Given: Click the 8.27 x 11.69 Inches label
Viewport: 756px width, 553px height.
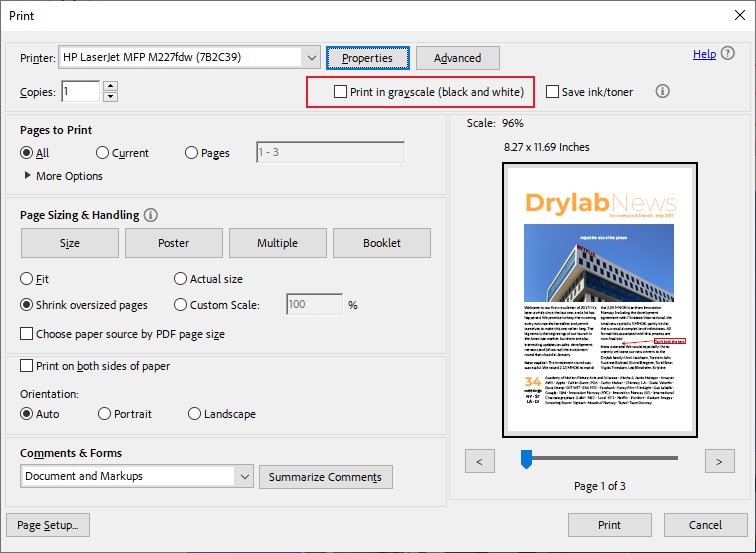Looking at the screenshot, I should point(547,147).
